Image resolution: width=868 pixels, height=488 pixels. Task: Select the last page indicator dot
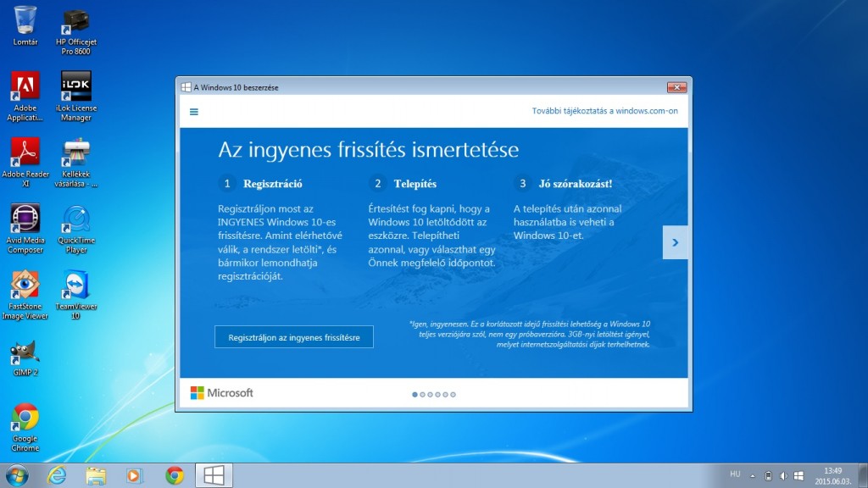453,394
